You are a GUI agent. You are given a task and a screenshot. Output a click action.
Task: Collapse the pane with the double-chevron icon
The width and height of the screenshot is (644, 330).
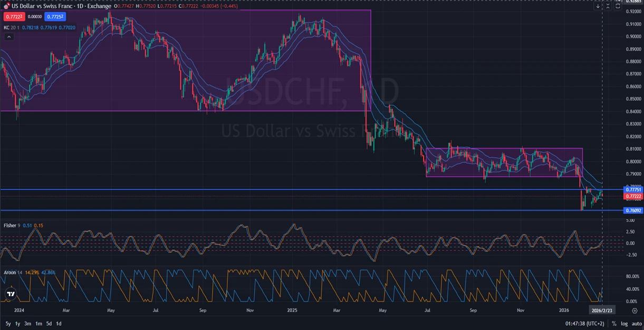pyautogui.click(x=608, y=6)
